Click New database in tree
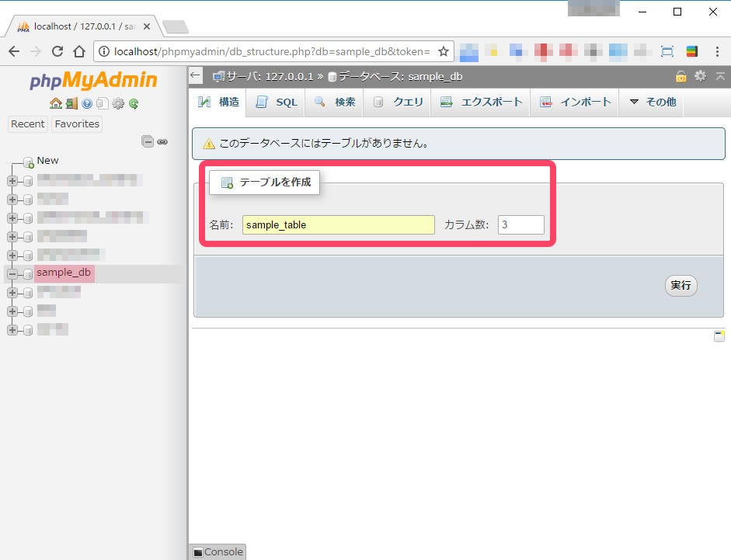This screenshot has height=560, width=731. pos(47,161)
